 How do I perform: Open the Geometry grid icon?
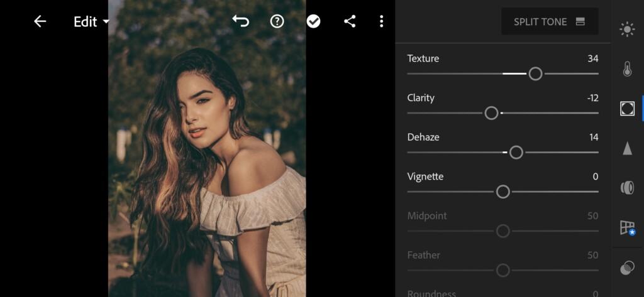[628, 228]
